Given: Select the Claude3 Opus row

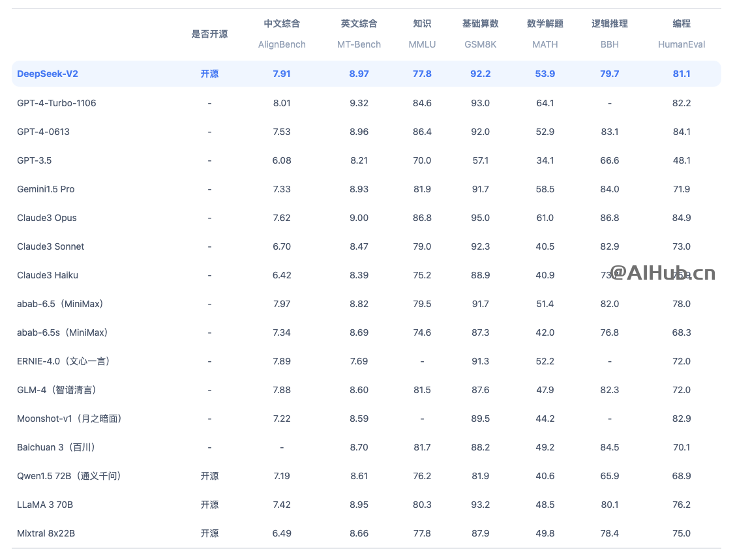Looking at the screenshot, I should click(46, 218).
